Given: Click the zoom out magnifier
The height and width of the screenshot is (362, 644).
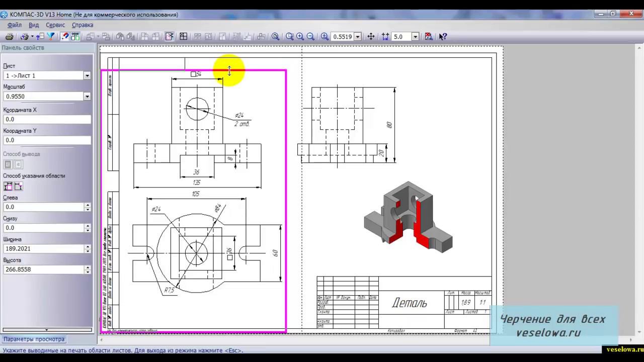Looking at the screenshot, I should pyautogui.click(x=310, y=37).
